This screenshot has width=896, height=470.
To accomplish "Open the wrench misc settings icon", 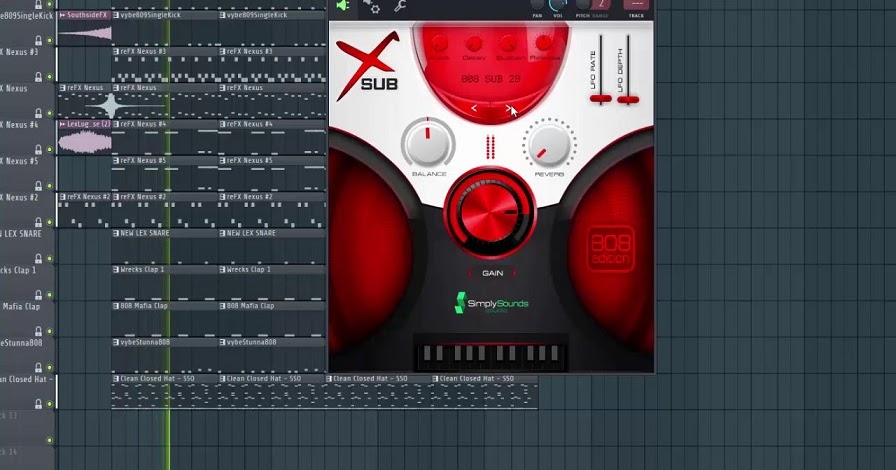I will point(400,6).
